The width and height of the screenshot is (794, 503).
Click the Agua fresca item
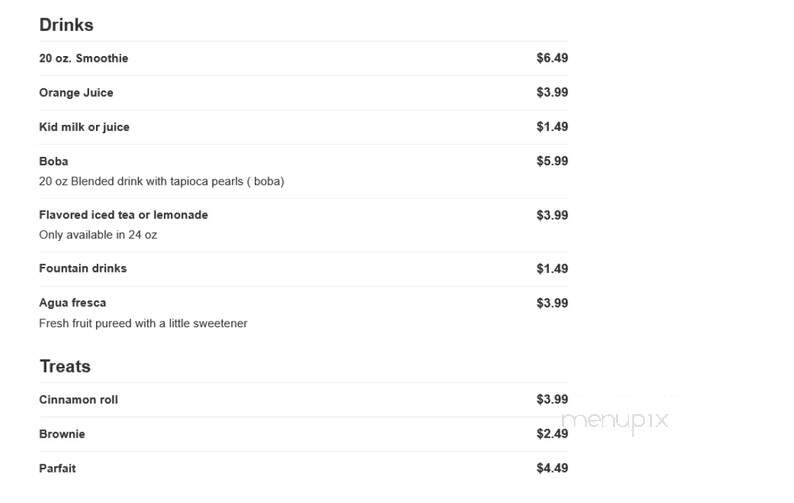(72, 303)
